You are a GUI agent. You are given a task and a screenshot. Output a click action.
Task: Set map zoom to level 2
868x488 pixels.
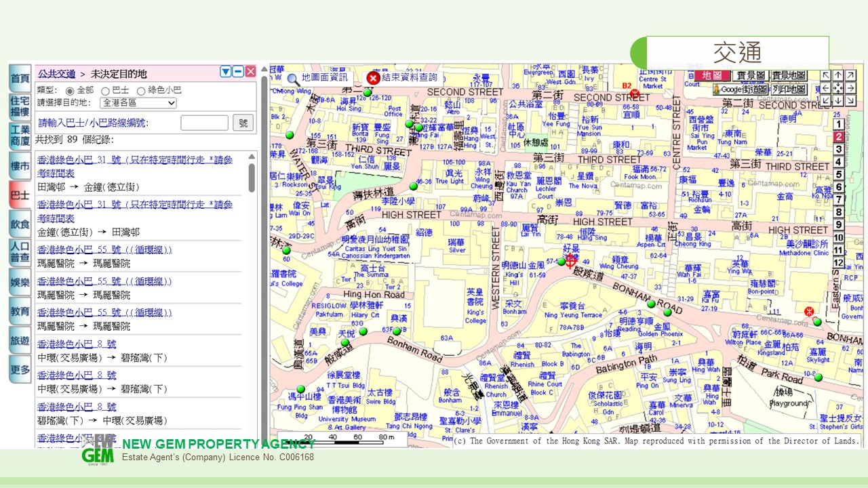click(x=838, y=137)
